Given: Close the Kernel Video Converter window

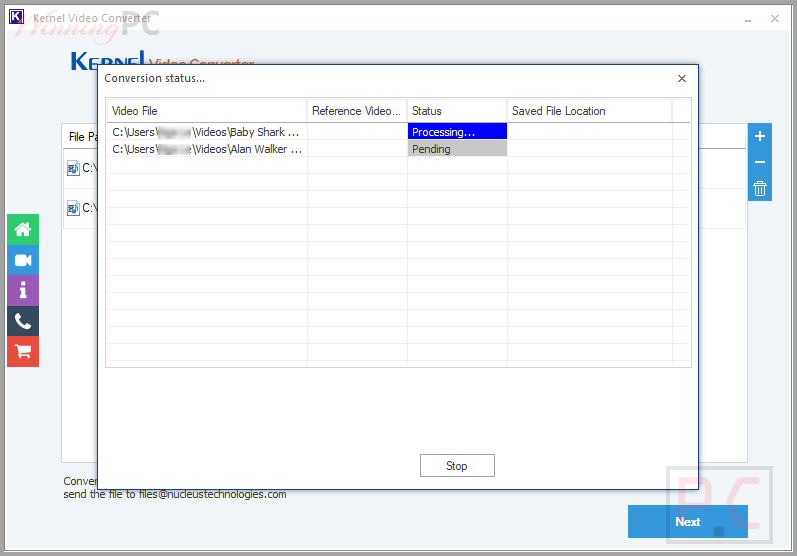Looking at the screenshot, I should tap(775, 19).
